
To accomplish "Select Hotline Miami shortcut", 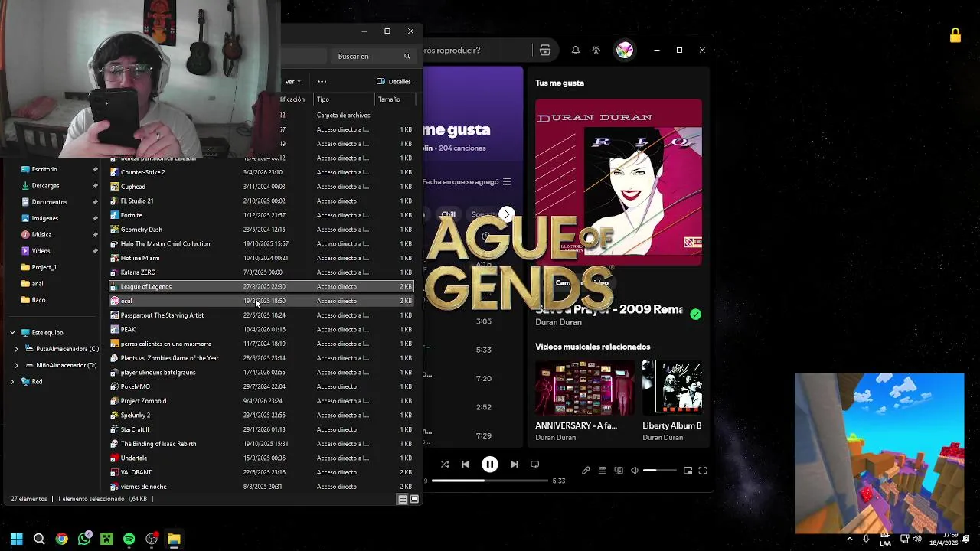I will 261,258.
